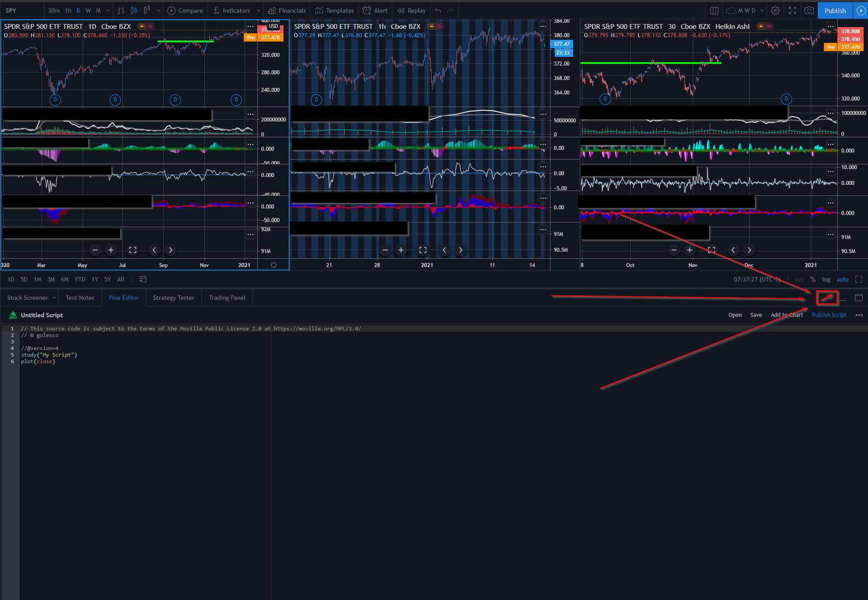Click the Undo arrow in top toolbar
Image resolution: width=868 pixels, height=600 pixels.
point(438,10)
